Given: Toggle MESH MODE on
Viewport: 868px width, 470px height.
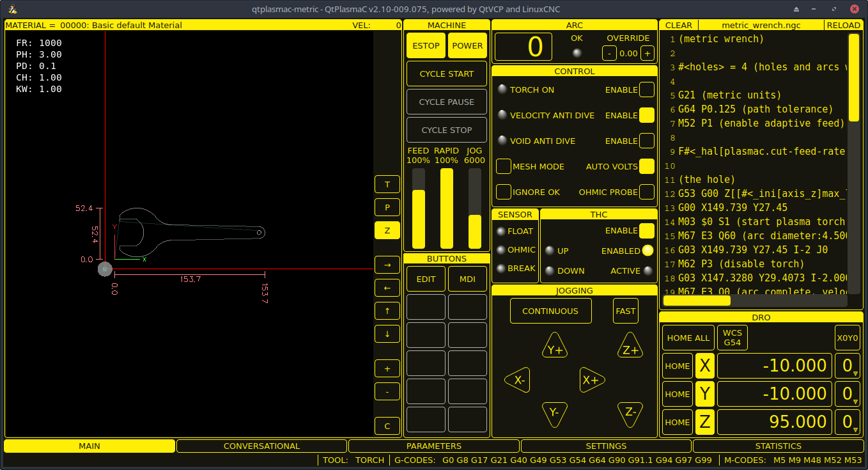Looking at the screenshot, I should point(503,166).
